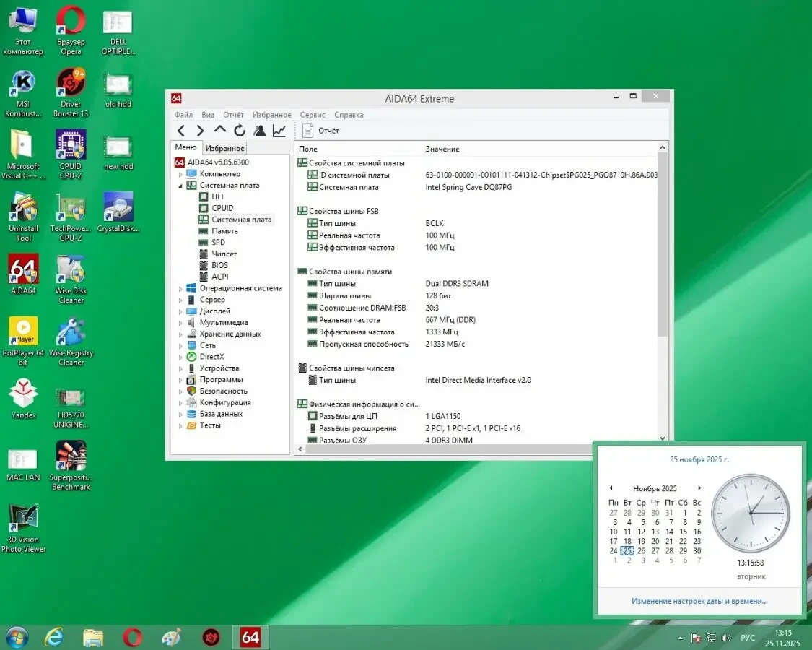
Task: Click the AIDA64 icon on the taskbar
Action: (249, 637)
